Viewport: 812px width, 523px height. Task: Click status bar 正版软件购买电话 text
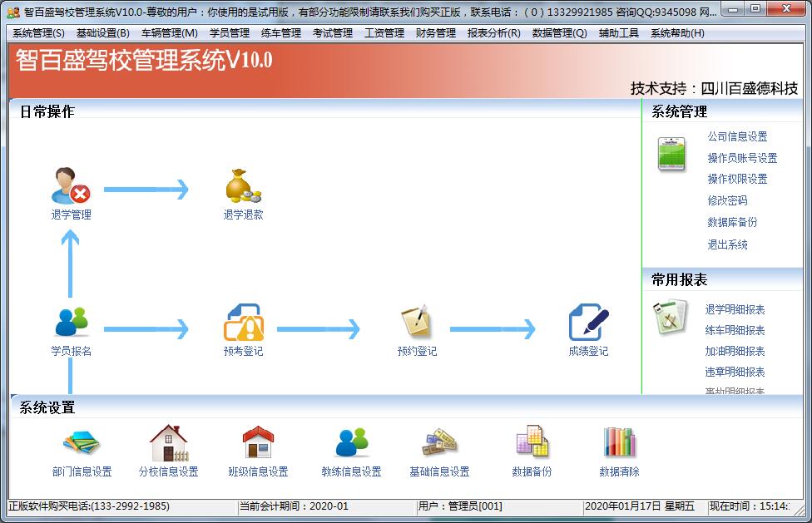(89, 506)
